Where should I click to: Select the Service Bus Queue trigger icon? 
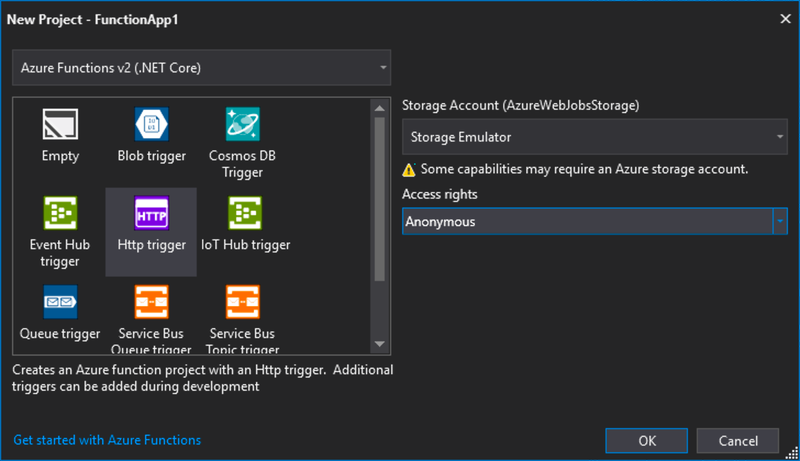point(152,302)
